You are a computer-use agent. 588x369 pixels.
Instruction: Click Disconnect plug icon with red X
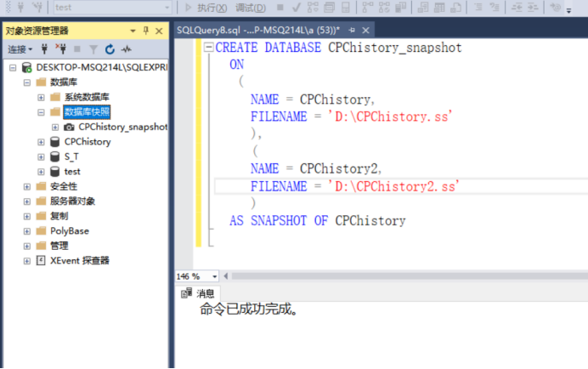60,49
